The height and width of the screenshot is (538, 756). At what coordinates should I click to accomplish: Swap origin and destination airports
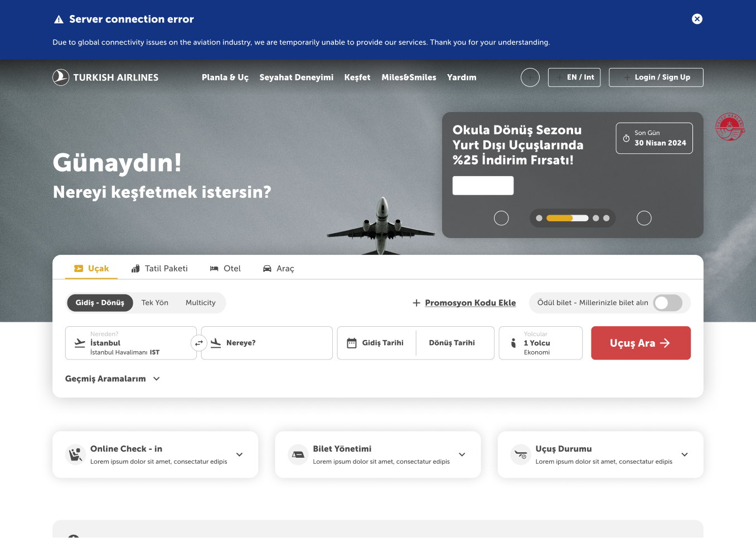click(199, 343)
